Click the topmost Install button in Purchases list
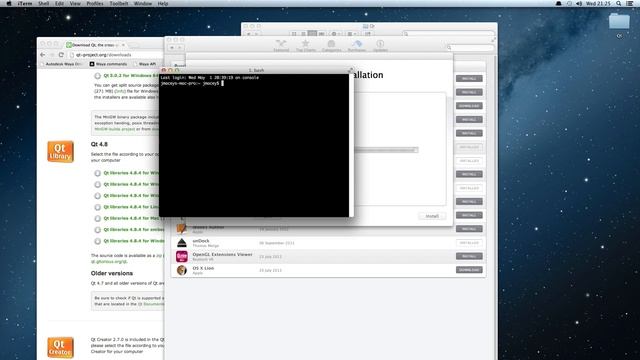 pyautogui.click(x=469, y=78)
